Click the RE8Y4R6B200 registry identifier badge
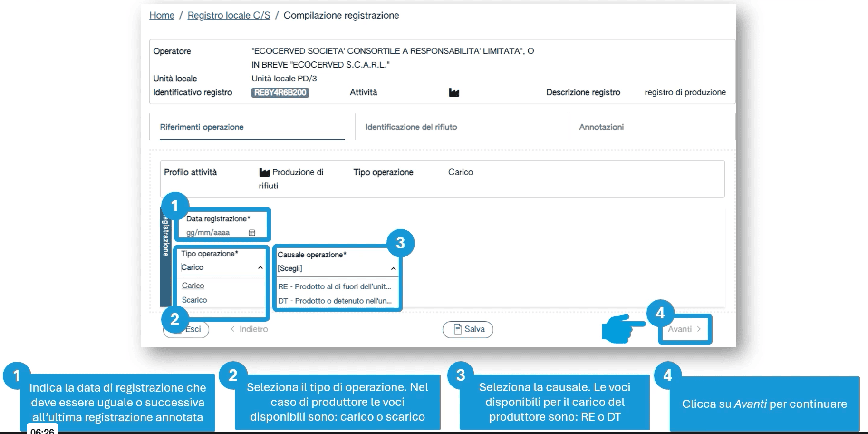Viewport: 868px width, 434px height. point(280,93)
